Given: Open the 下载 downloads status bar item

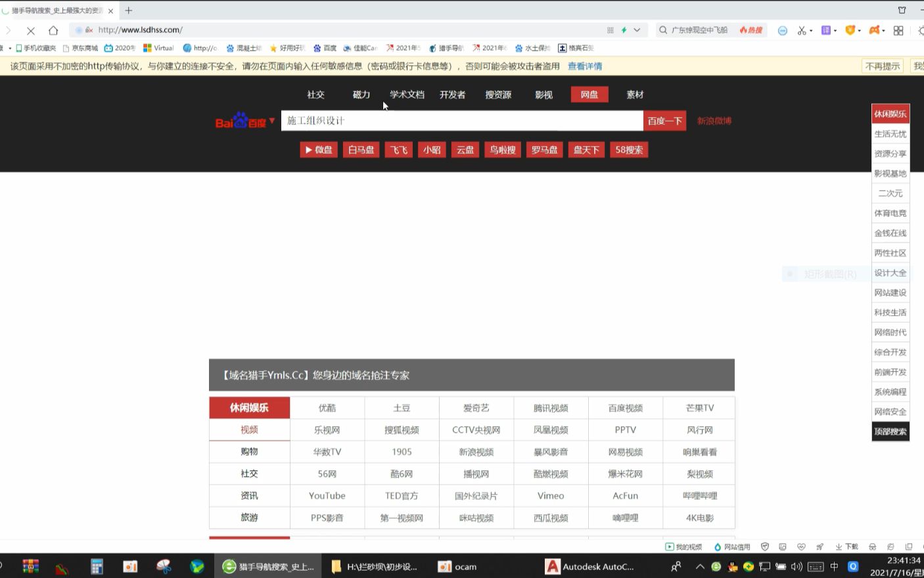Looking at the screenshot, I should tap(846, 547).
